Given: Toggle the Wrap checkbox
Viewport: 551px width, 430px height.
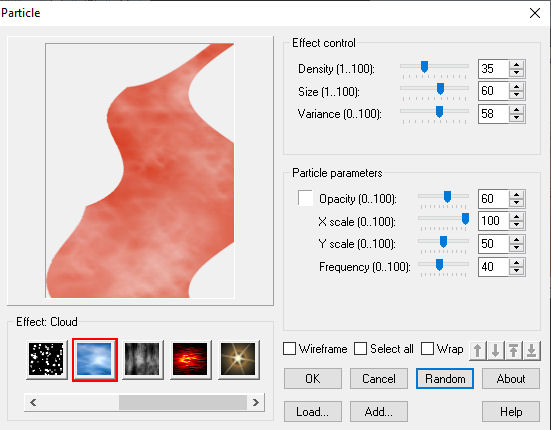Looking at the screenshot, I should (x=427, y=349).
